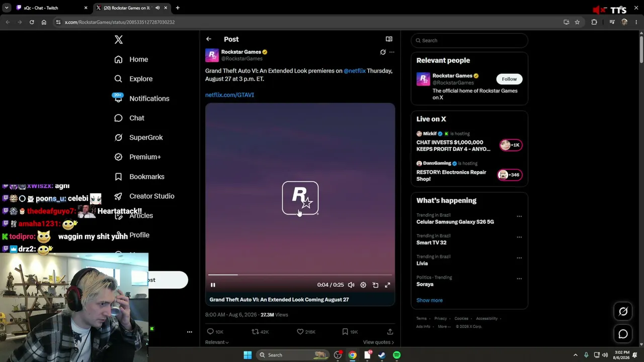Screen dimensions: 644x362
Task: Open video settings gear
Action: (363, 285)
